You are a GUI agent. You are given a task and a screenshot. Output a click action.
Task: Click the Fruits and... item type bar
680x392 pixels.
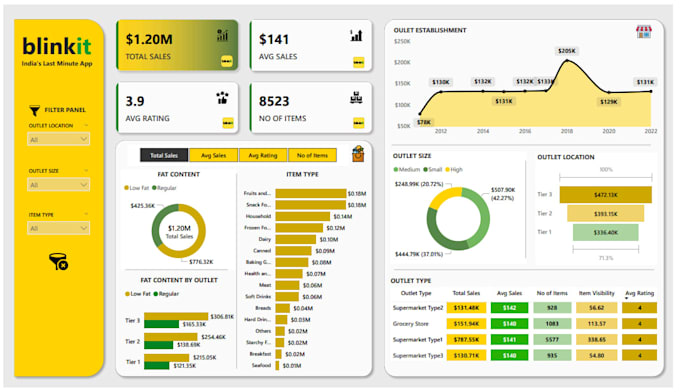[311, 193]
